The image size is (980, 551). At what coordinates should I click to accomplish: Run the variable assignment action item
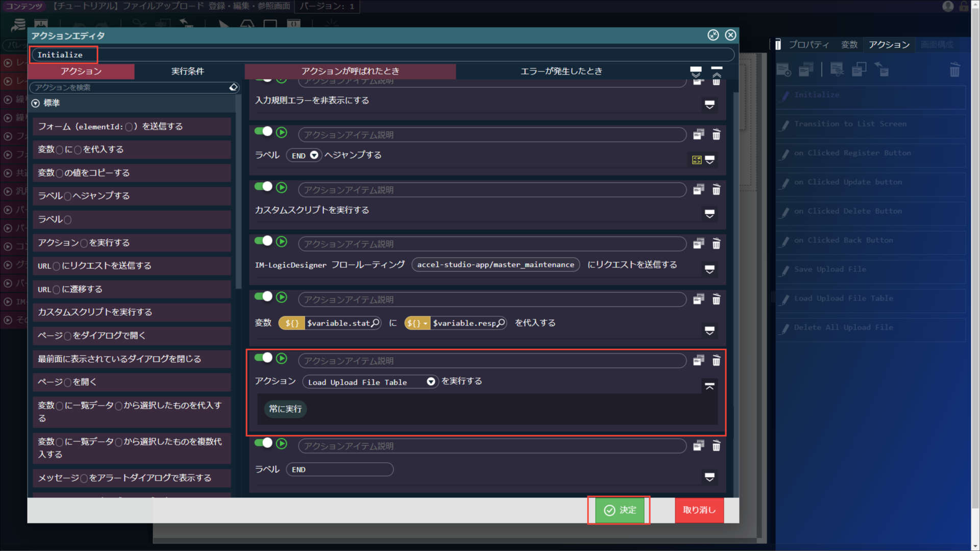[281, 297]
